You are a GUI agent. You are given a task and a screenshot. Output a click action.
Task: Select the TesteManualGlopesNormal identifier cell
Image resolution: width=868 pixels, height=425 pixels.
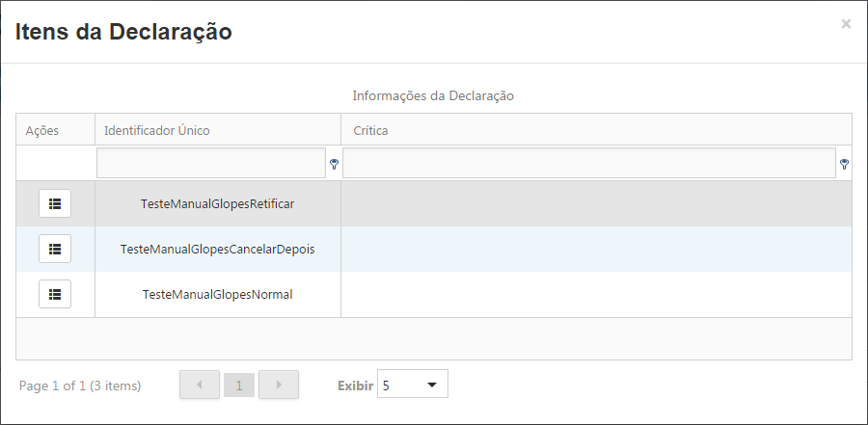(217, 294)
